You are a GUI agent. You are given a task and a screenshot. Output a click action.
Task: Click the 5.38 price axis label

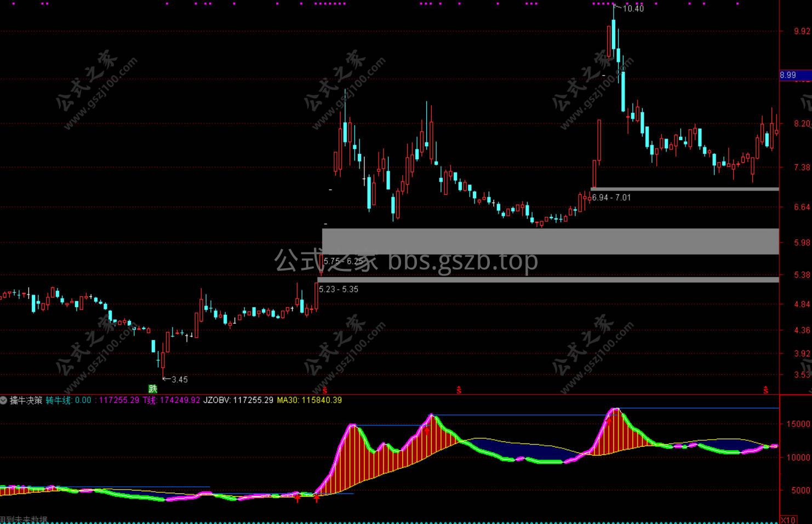(x=802, y=275)
